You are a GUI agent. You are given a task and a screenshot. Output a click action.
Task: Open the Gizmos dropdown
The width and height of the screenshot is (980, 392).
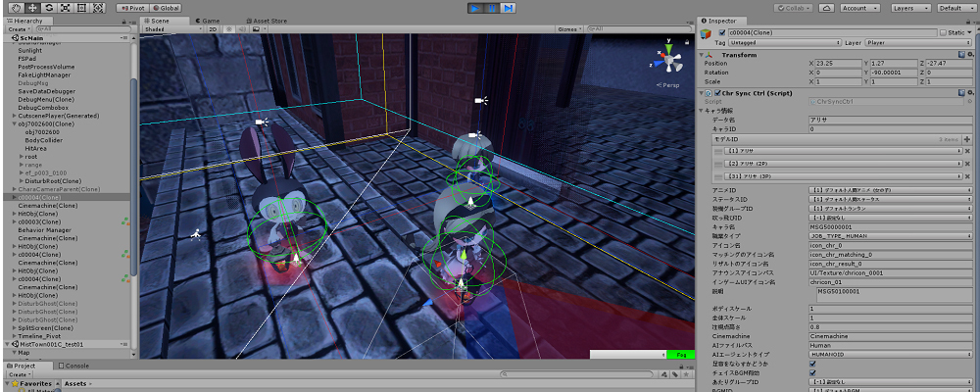(568, 28)
